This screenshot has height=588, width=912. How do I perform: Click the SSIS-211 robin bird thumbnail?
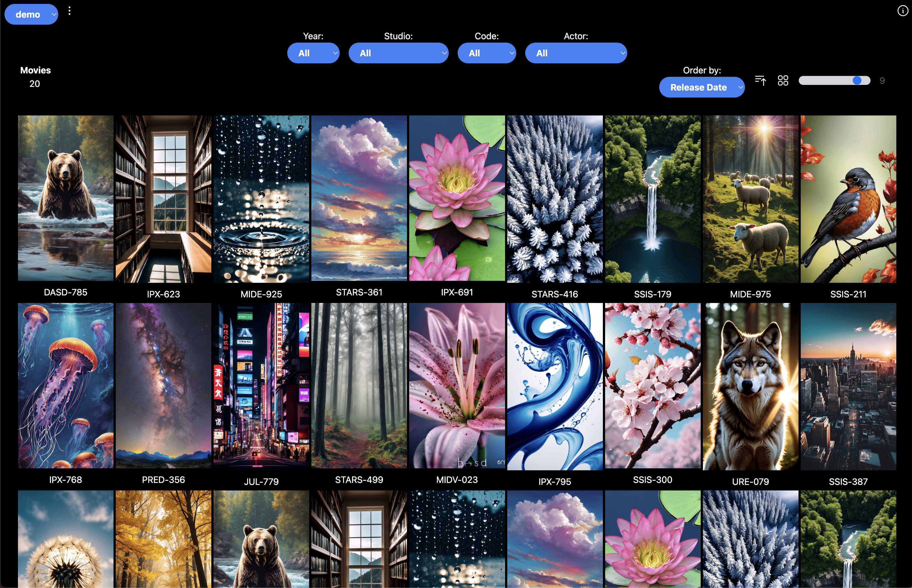848,199
